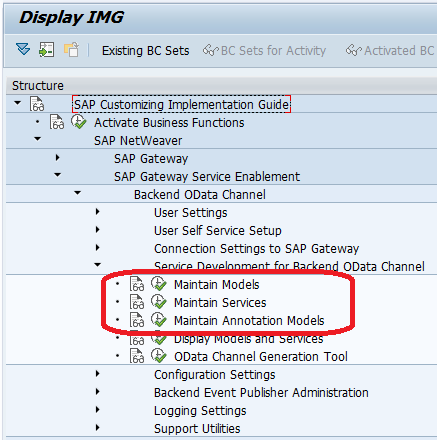Select Display Models and Services text
This screenshot has height=440, width=437.
(249, 339)
